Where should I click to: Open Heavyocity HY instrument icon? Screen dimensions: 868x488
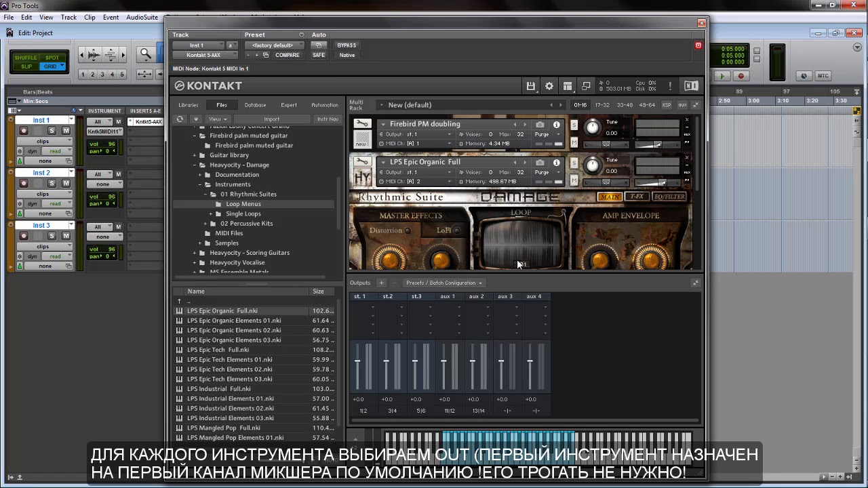coord(362,178)
